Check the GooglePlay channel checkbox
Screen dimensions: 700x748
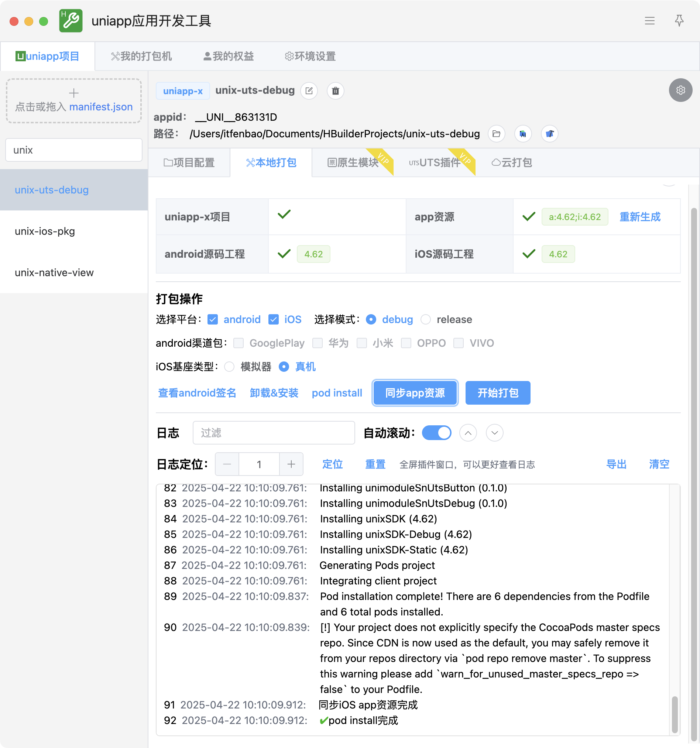[239, 343]
